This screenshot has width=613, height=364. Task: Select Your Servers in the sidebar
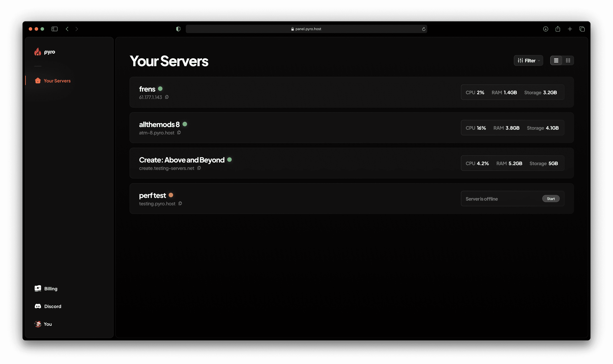click(57, 81)
